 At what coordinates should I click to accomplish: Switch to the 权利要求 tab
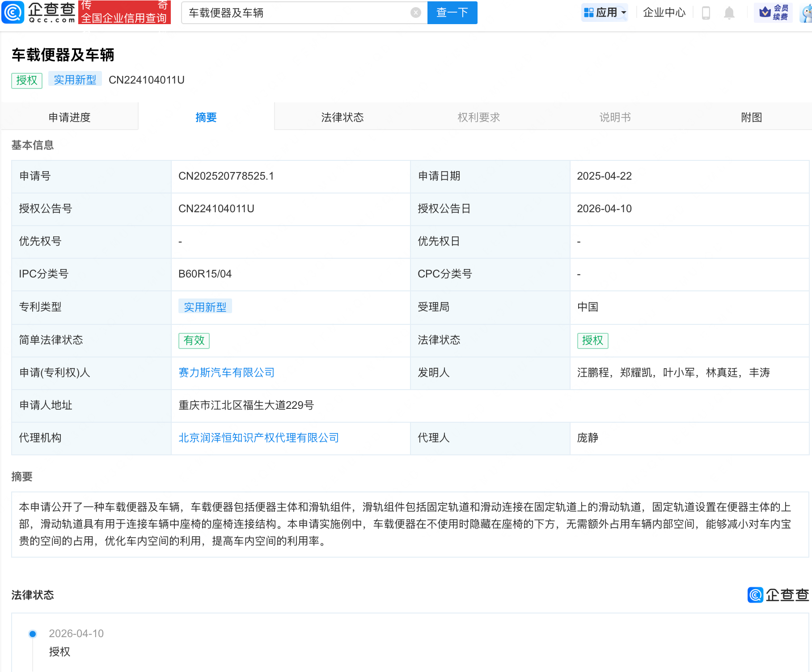click(478, 117)
